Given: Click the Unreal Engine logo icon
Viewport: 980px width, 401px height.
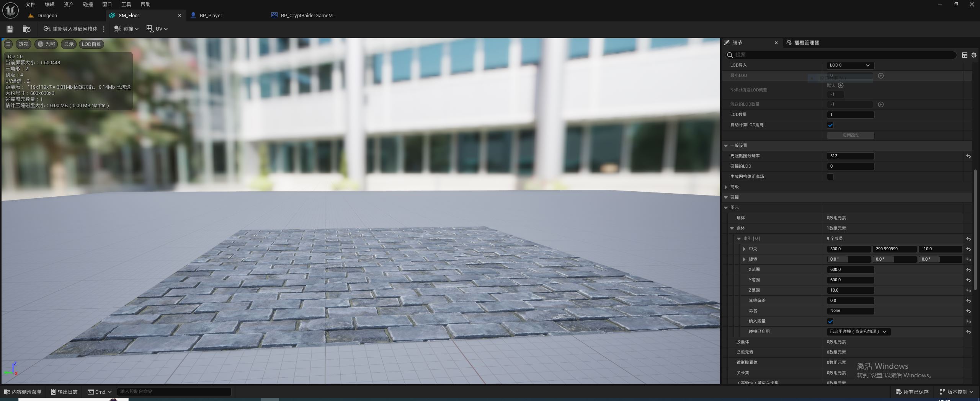Looking at the screenshot, I should coord(10,10).
